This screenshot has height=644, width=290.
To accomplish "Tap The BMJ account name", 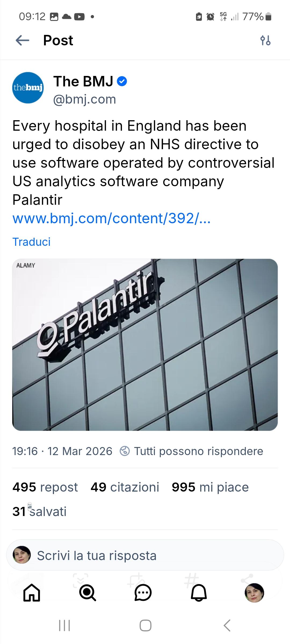I will click(83, 81).
